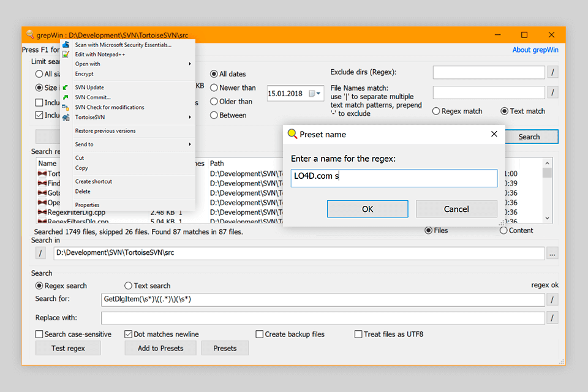588x392 pixels.
Task: Click Scan with Microsoft Security Essentials
Action: click(123, 45)
